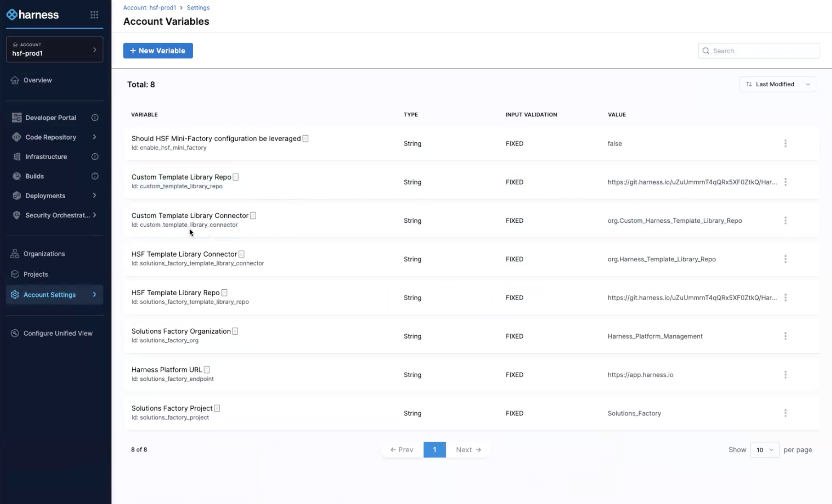Screen dimensions: 832x504
Task: Follow the Settings breadcrumb link
Action: [x=198, y=8]
